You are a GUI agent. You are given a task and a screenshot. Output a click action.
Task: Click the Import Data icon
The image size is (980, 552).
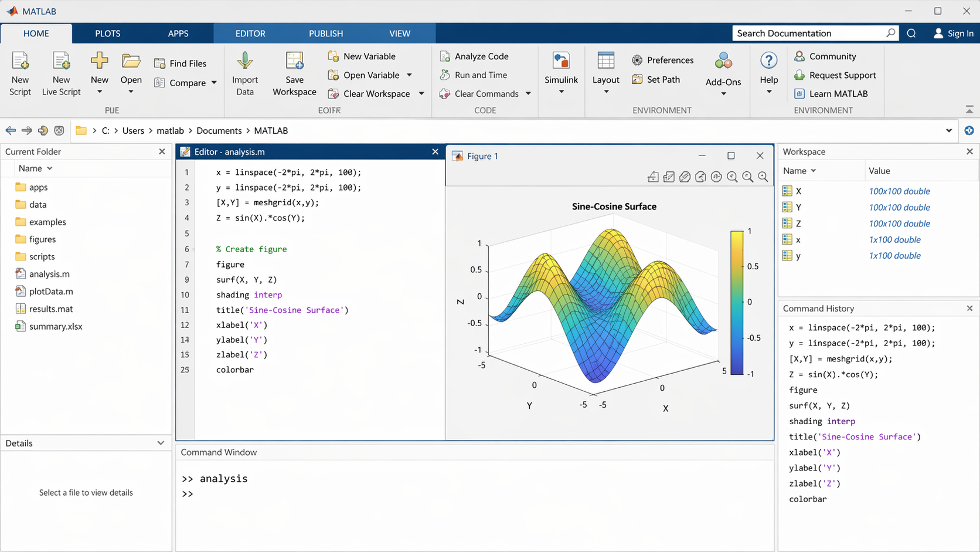(x=244, y=60)
